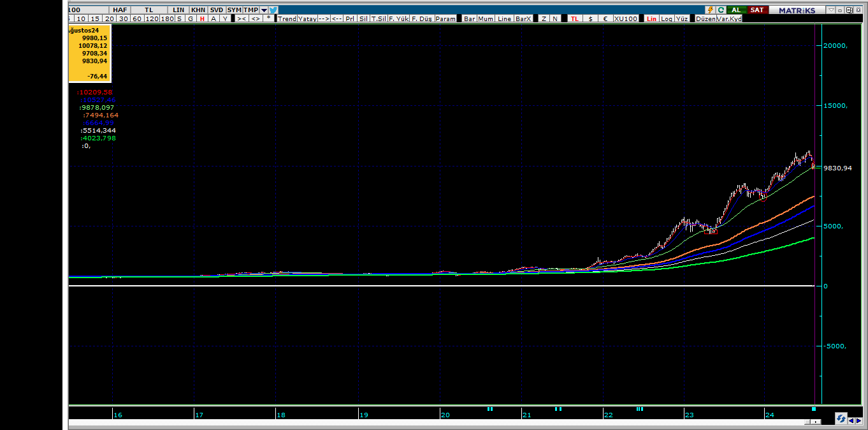Open the LIN scale selector in header
868x430 pixels.
coord(178,10)
